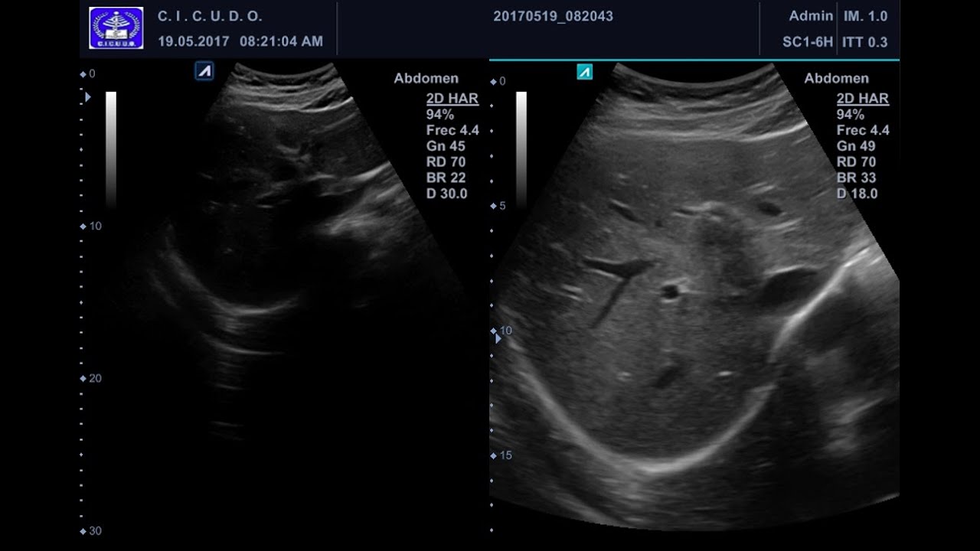980x551 pixels.
Task: Click the left depth scale marker 30
Action: point(90,531)
